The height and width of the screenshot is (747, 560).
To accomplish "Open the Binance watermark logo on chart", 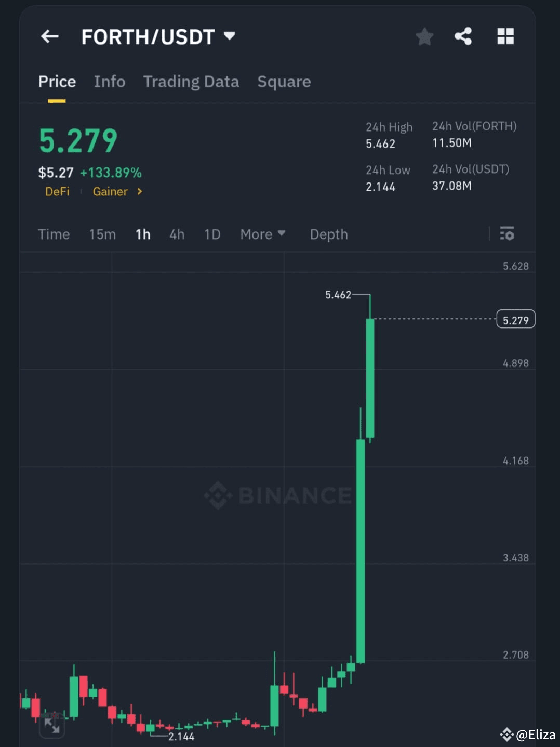I will tap(278, 496).
